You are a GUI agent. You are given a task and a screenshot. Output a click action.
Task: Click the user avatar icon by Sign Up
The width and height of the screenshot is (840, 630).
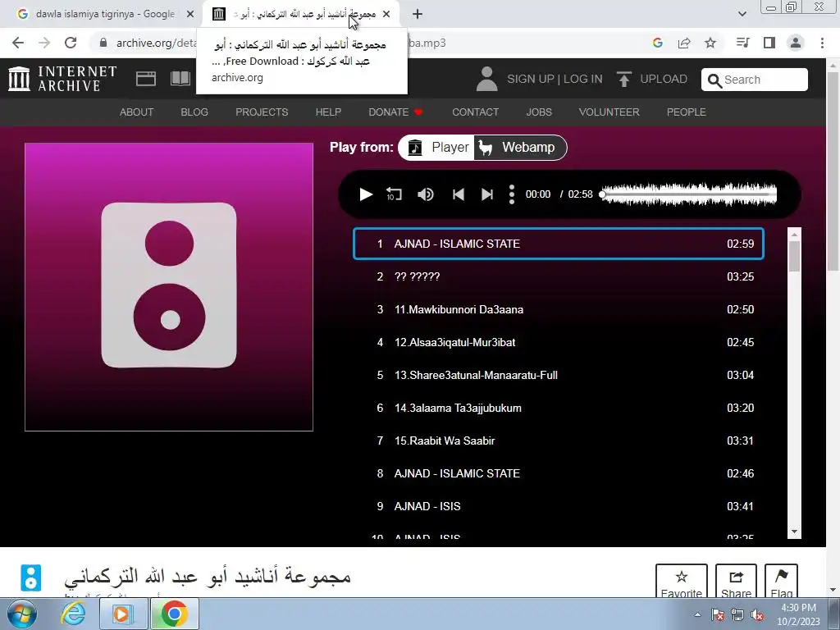tap(486, 79)
